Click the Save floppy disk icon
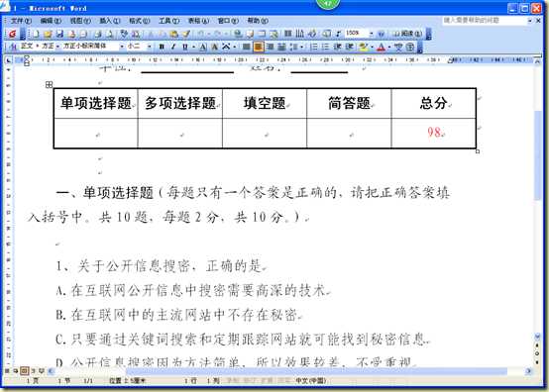Viewport: 549px width, 392px height. point(59,34)
